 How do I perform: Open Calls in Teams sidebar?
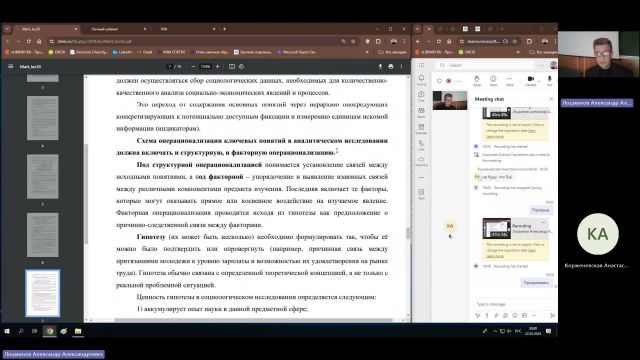coord(421,145)
